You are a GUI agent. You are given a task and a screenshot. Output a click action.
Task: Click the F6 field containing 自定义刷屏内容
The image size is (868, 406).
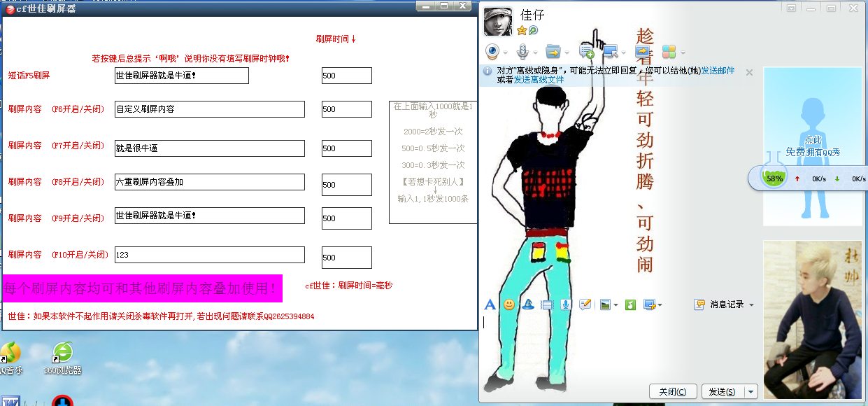[210, 109]
